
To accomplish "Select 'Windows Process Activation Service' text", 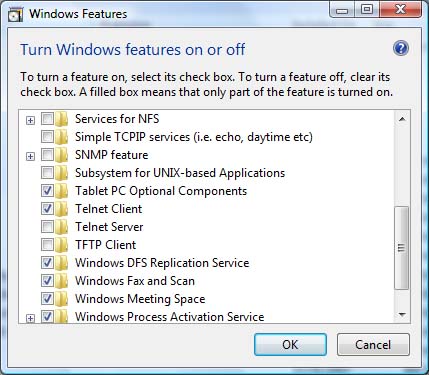I will (169, 317).
